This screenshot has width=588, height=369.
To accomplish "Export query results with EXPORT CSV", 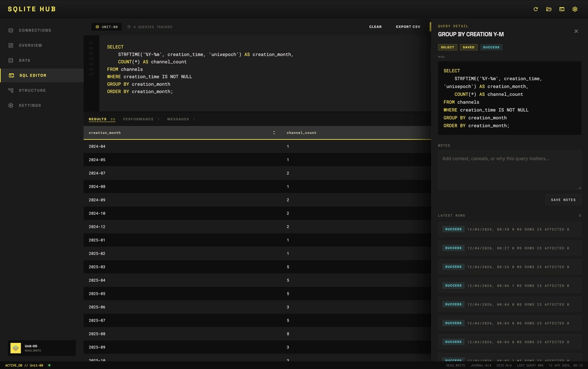I will pos(408,27).
